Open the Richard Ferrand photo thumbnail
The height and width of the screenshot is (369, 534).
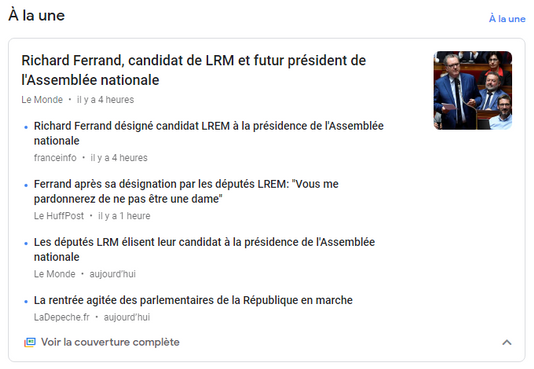coord(473,91)
